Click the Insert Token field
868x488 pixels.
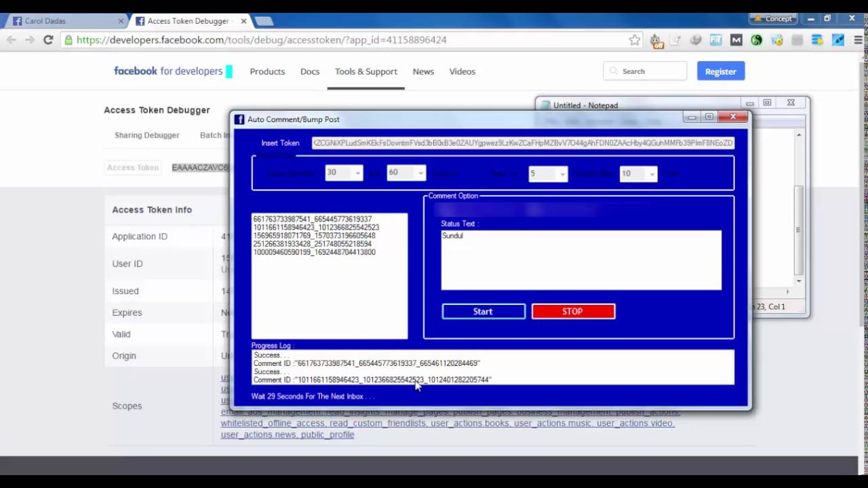point(523,143)
